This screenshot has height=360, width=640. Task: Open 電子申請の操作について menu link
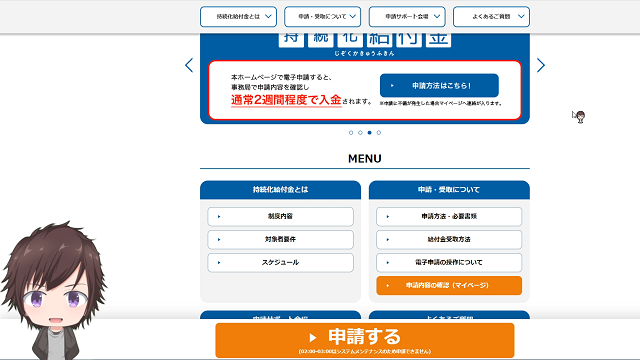(x=449, y=262)
